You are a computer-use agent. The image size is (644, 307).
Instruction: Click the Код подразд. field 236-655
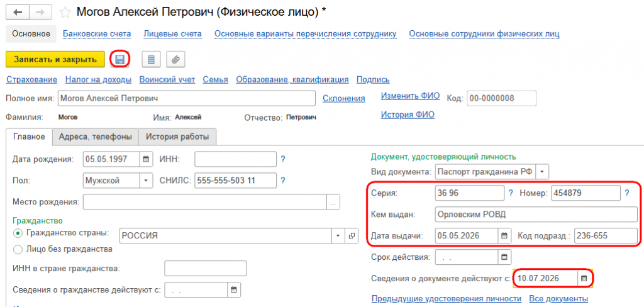[x=606, y=236]
